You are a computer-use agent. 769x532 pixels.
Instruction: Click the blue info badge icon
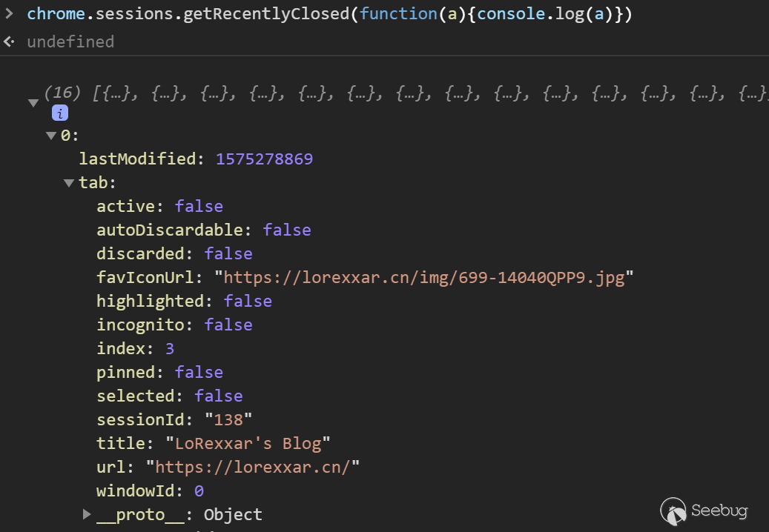[x=60, y=113]
